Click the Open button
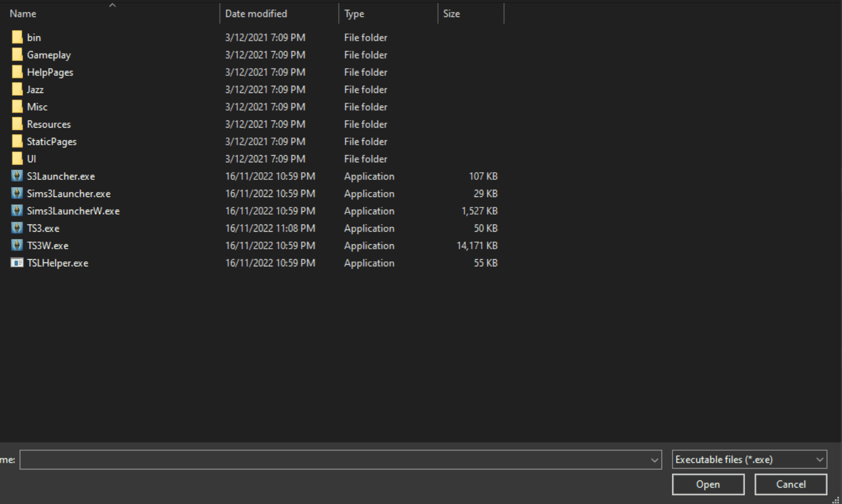This screenshot has height=504, width=842. (x=708, y=484)
